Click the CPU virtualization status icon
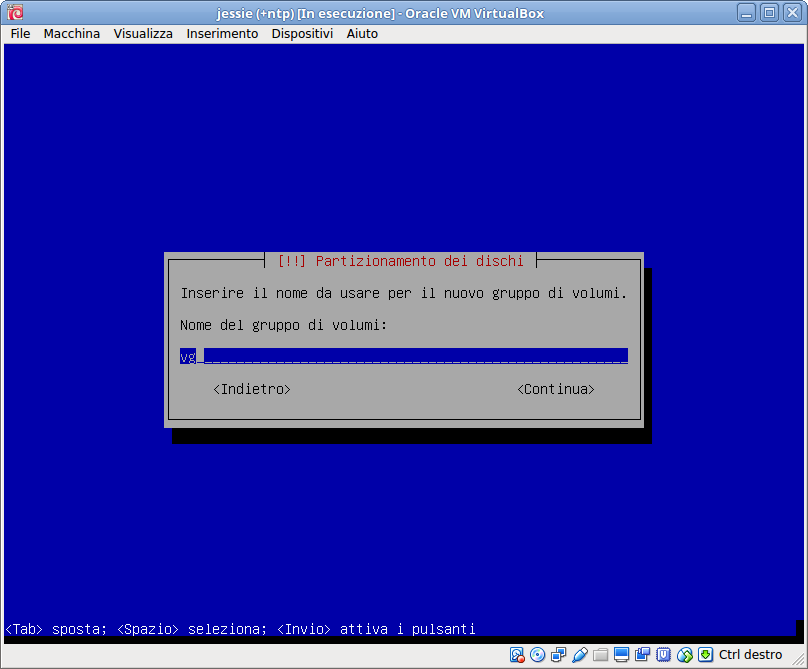Screen dimensions: 808x669 tap(664, 655)
